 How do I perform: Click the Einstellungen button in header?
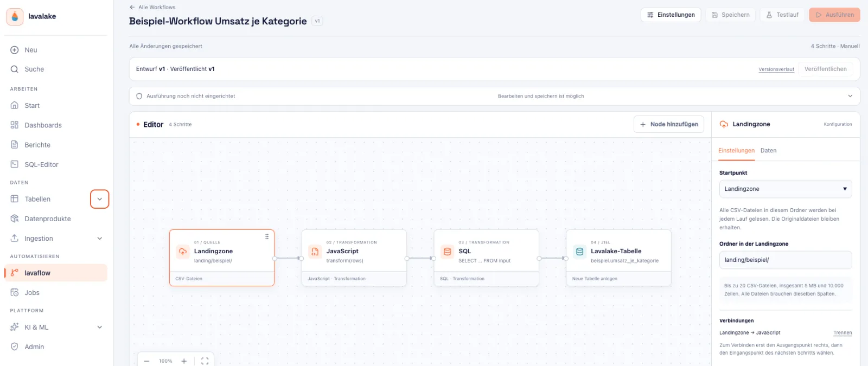[x=671, y=15]
